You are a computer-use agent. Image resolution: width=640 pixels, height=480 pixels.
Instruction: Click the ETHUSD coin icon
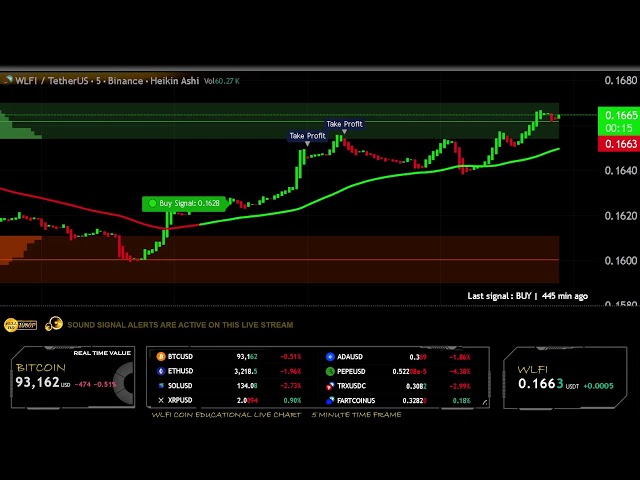pyautogui.click(x=161, y=371)
